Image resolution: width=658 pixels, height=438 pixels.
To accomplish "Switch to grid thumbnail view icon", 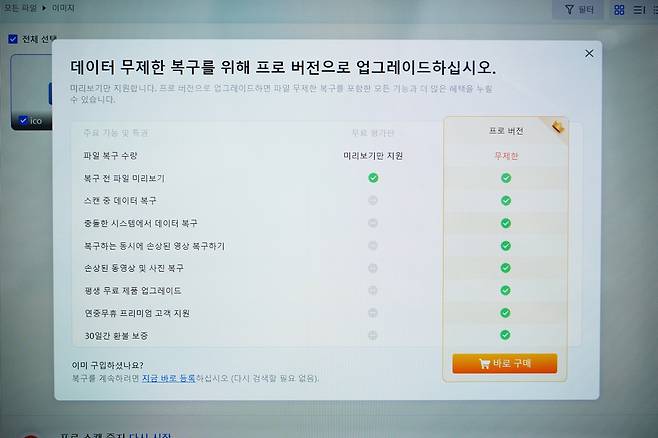I will [619, 10].
